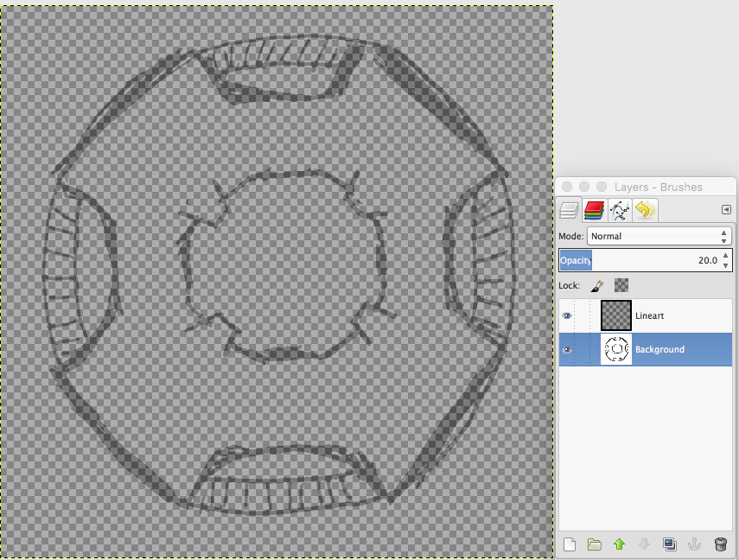
Task: Hide the Background layer
Action: pyautogui.click(x=567, y=349)
